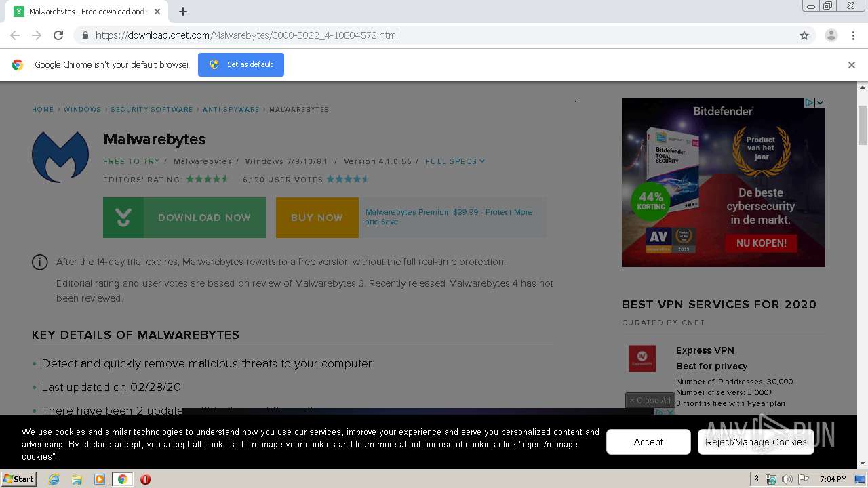The image size is (868, 488).
Task: Click the browser forward arrow
Action: click(37, 35)
